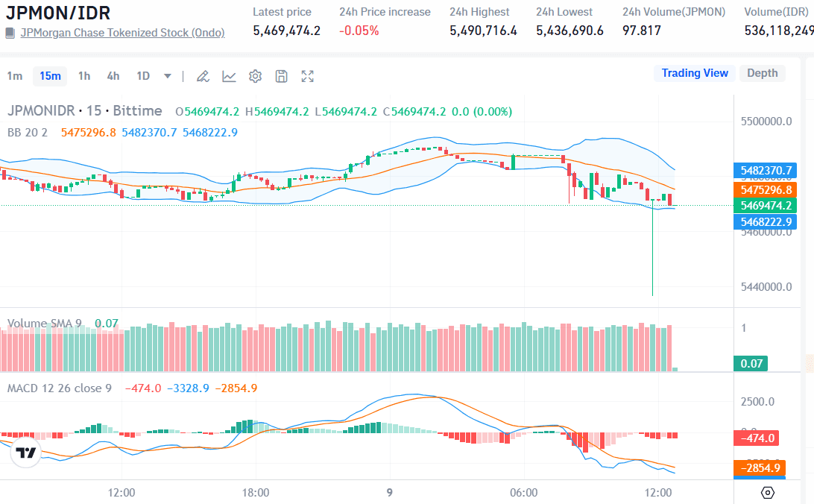Open chart settings gear icon
The image size is (814, 504).
tap(255, 76)
